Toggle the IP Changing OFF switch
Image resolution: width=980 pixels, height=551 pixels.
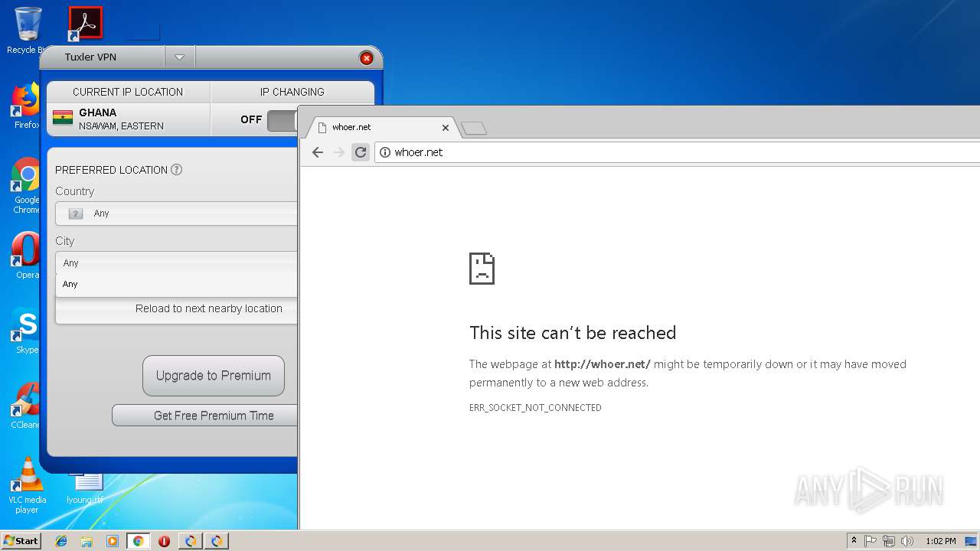tap(282, 120)
